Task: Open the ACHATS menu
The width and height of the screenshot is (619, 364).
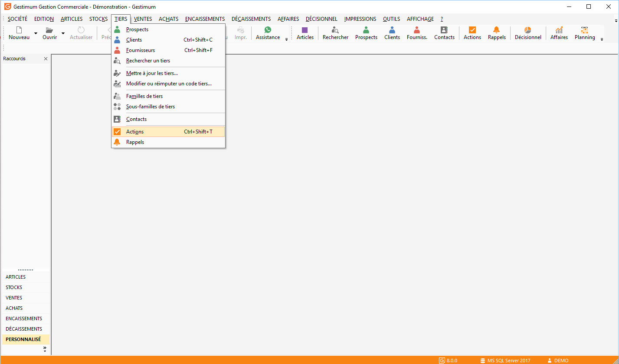Action: point(168,19)
